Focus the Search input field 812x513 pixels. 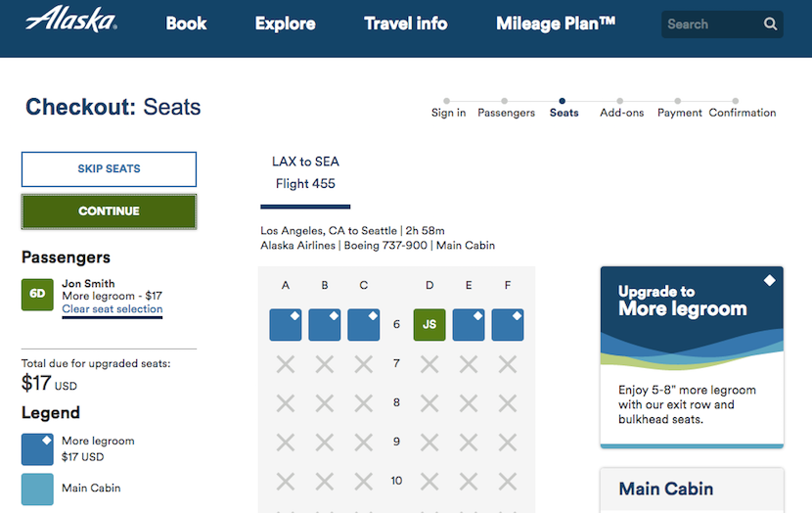pyautogui.click(x=712, y=23)
